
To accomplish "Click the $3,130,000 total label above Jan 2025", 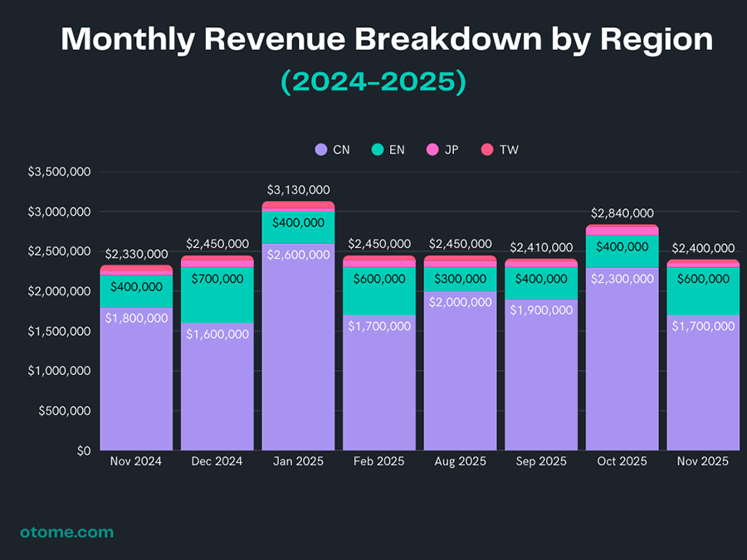I will pos(298,190).
